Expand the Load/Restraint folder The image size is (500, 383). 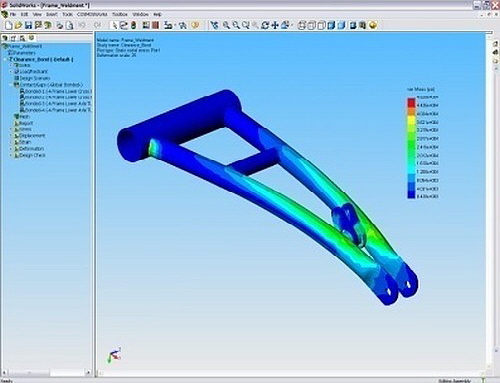click(x=11, y=72)
